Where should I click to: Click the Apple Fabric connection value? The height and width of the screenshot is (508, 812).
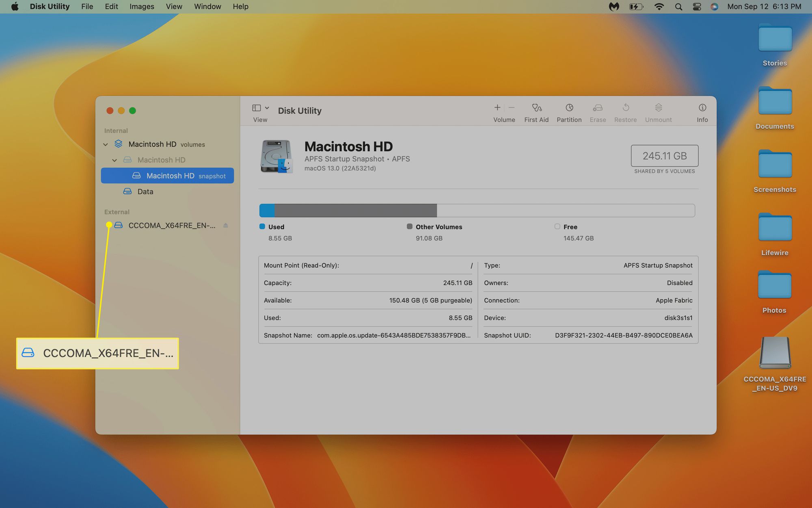pyautogui.click(x=674, y=300)
